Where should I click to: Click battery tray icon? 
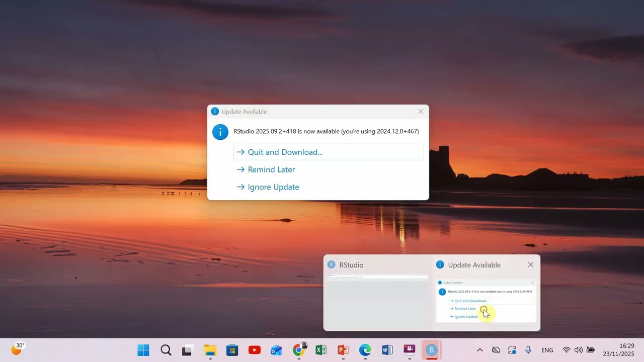point(591,350)
